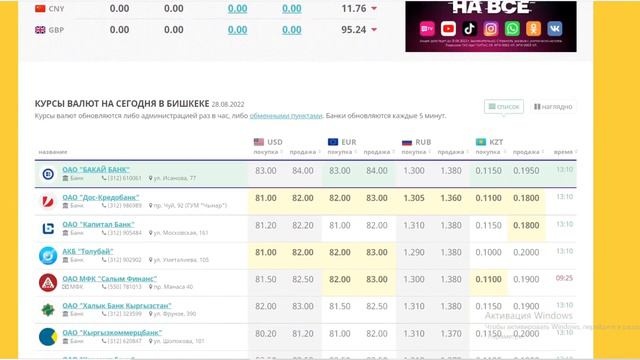Click the CNY flag in the top rates

[x=40, y=9]
